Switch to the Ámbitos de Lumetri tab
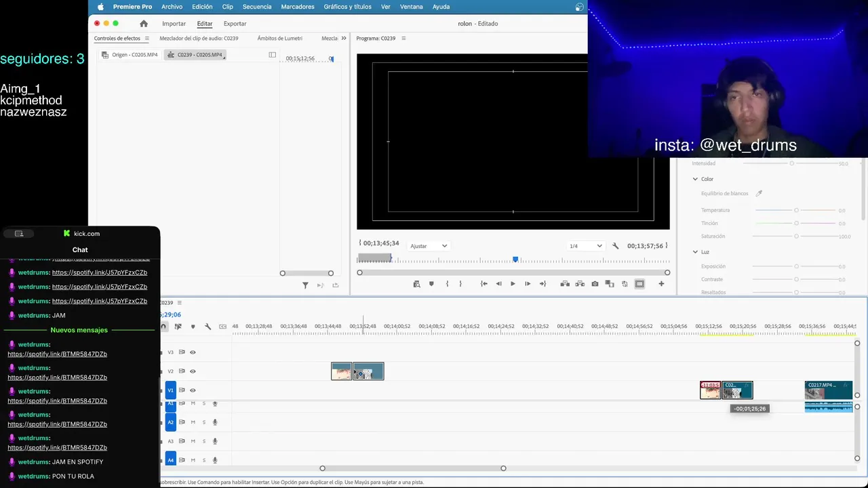868x488 pixels. pyautogui.click(x=280, y=39)
